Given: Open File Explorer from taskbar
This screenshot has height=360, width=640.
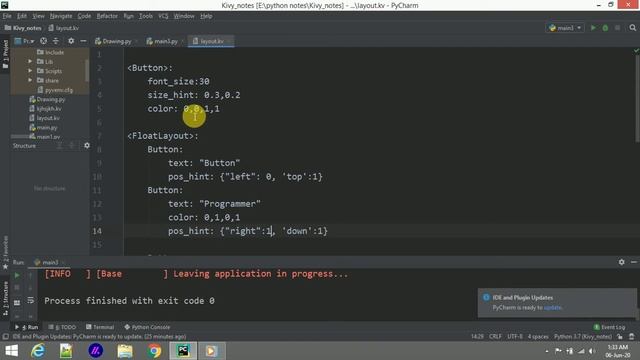Looking at the screenshot, I should [125, 351].
